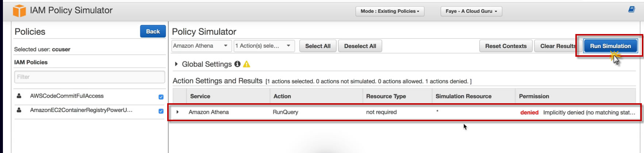Open the Amazon Athena service dropdown

201,46
